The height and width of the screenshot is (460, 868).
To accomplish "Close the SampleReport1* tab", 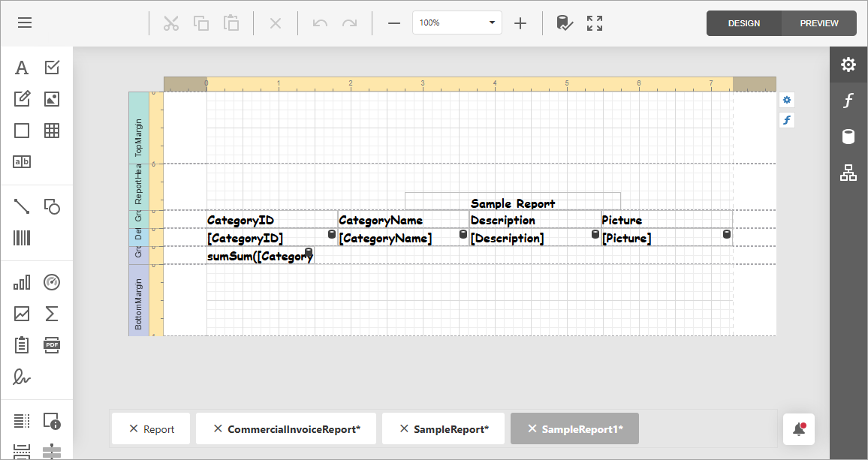I will pos(532,428).
